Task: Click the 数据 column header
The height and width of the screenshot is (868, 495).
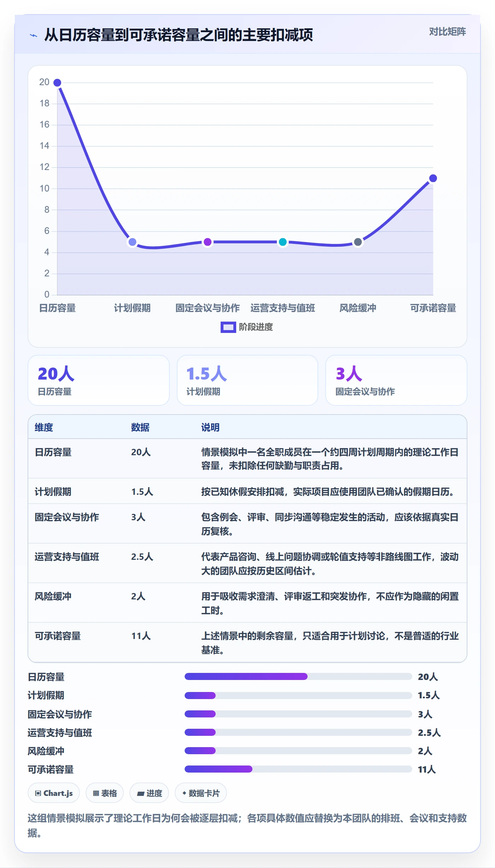Action: [140, 427]
